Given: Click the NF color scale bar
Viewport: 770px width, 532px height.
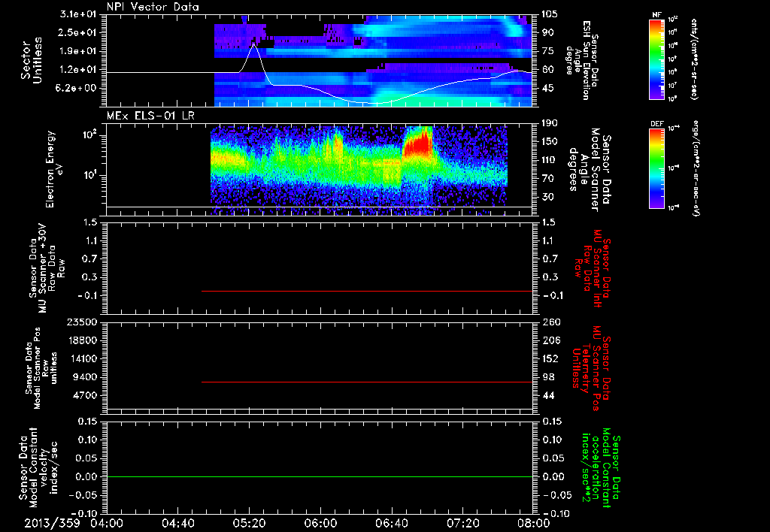Looking at the screenshot, I should (x=656, y=59).
